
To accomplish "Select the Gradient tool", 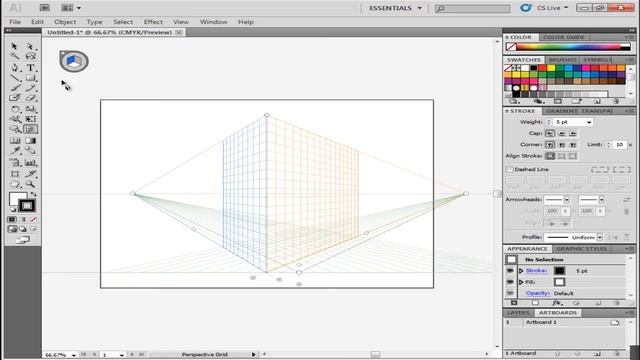I will click(30, 141).
